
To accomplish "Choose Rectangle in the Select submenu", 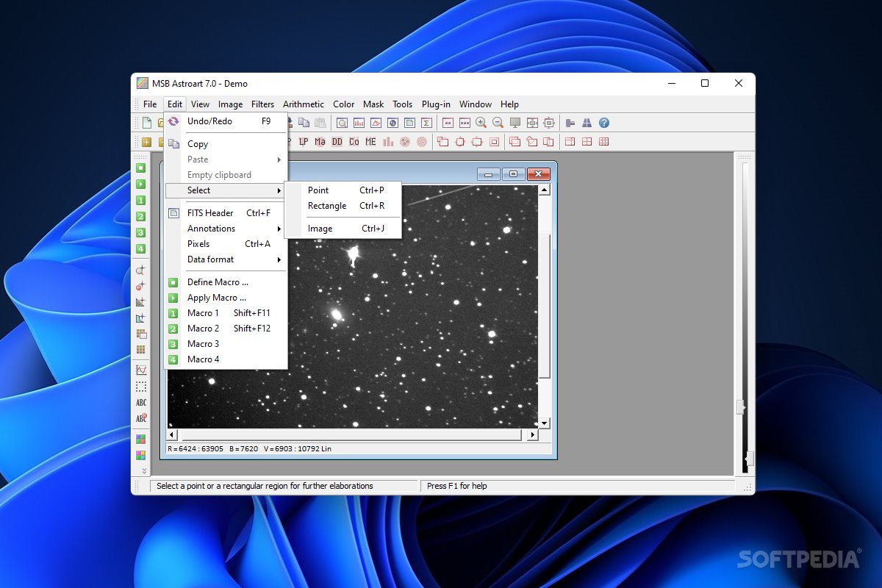I will (x=343, y=206).
